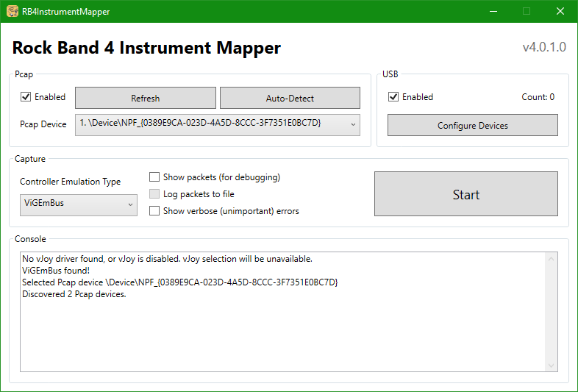Click the console line 'Discovered 2 Pcap devices.'

pyautogui.click(x=74, y=294)
